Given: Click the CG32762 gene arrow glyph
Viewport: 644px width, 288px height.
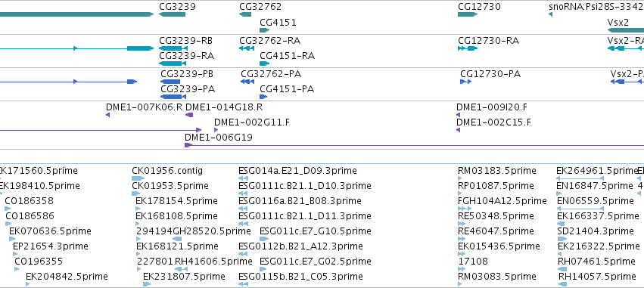Looking at the screenshot, I should click(245, 14).
